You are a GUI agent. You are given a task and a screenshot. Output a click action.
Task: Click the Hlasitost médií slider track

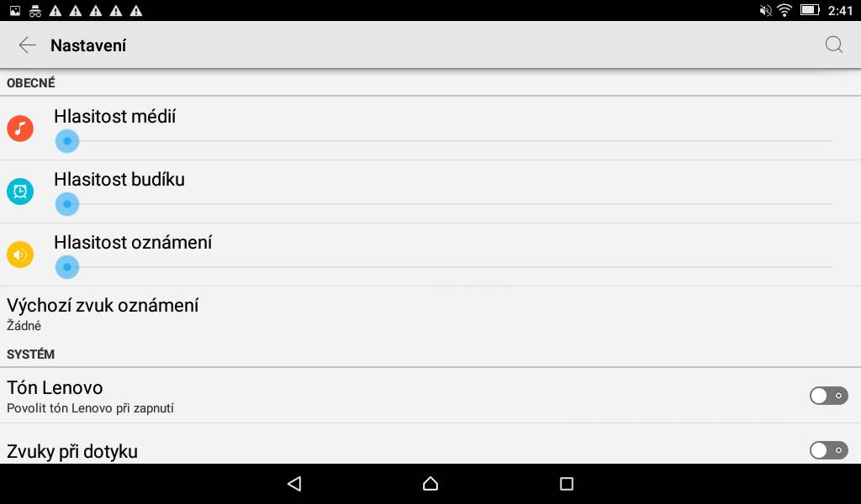click(444, 141)
